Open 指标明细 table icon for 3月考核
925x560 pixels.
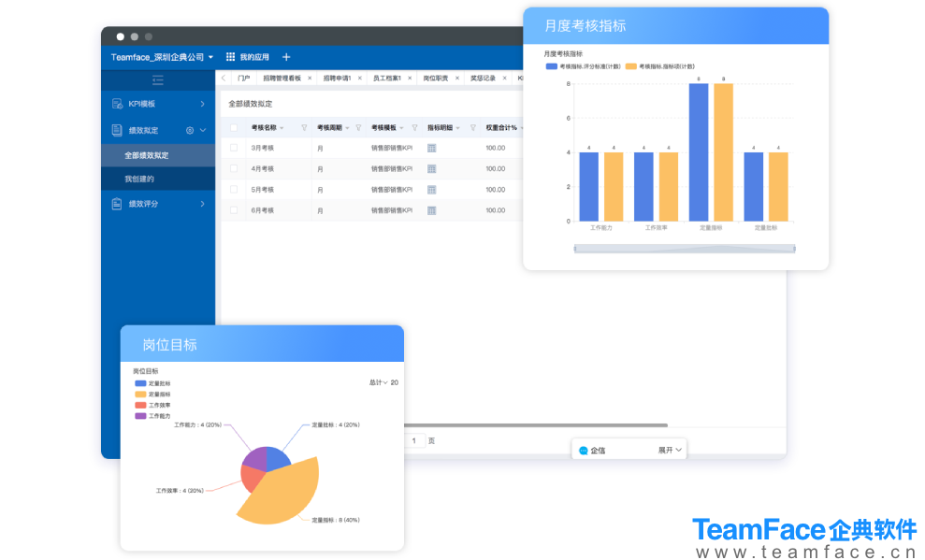pyautogui.click(x=431, y=148)
